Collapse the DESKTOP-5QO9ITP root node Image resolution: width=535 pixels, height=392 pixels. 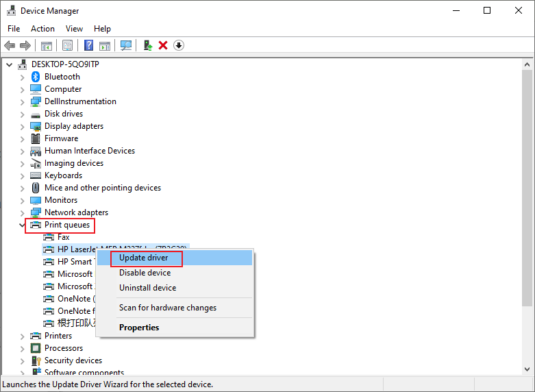pyautogui.click(x=9, y=64)
